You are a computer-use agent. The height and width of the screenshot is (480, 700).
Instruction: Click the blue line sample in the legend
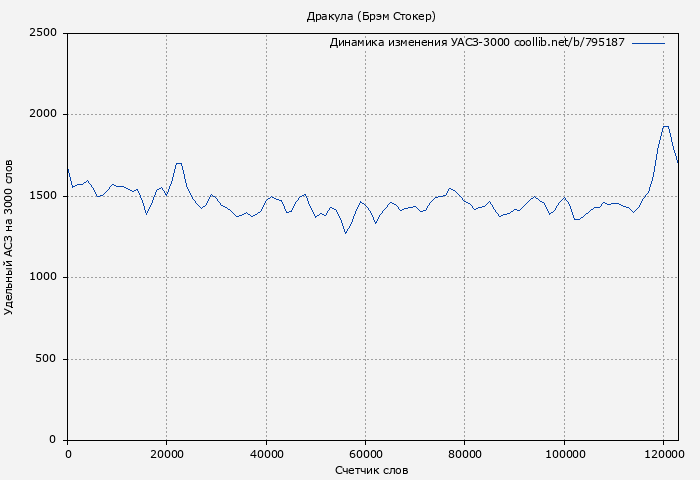pyautogui.click(x=648, y=43)
